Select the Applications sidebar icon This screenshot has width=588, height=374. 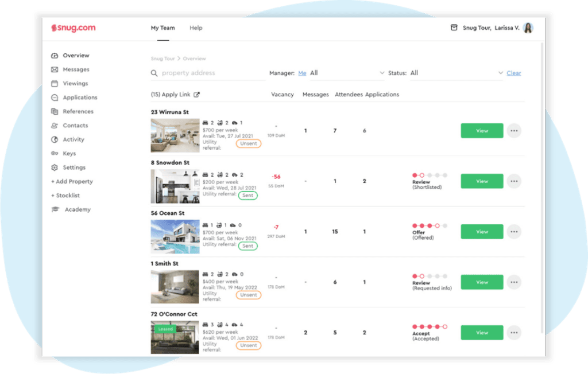[55, 98]
